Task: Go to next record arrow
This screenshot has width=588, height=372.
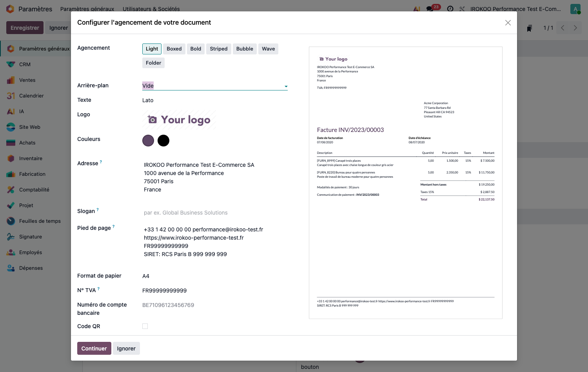Action: 575,28
